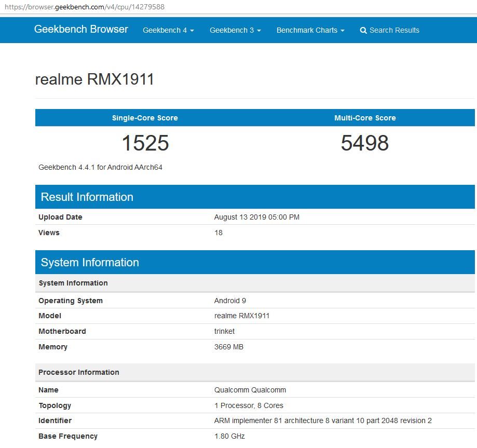
Task: Click the Base Frequency value 1.80 GHz
Action: pyautogui.click(x=229, y=436)
